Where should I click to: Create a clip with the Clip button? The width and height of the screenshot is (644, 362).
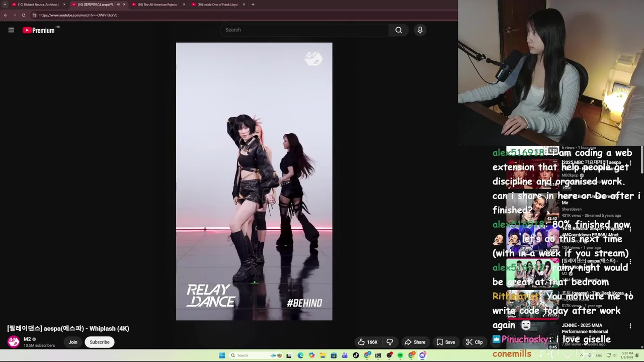tap(474, 342)
